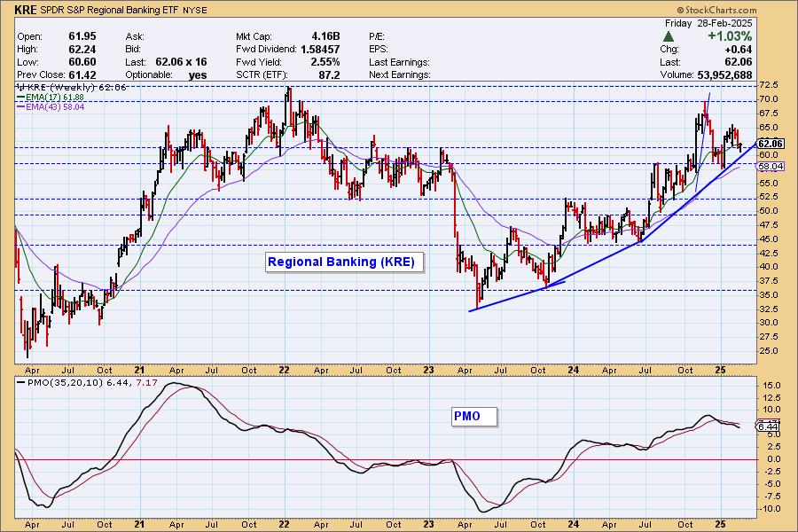
Task: Click the 0.0 PMO axis label
Action: (x=773, y=459)
